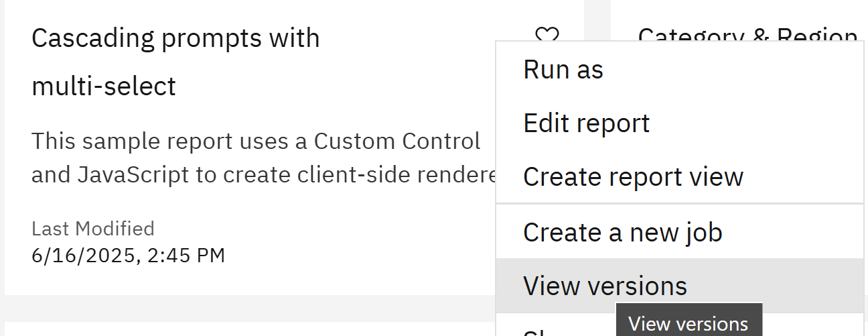Click the dark "View versions" tooltip
The image size is (868, 336).
tap(689, 323)
